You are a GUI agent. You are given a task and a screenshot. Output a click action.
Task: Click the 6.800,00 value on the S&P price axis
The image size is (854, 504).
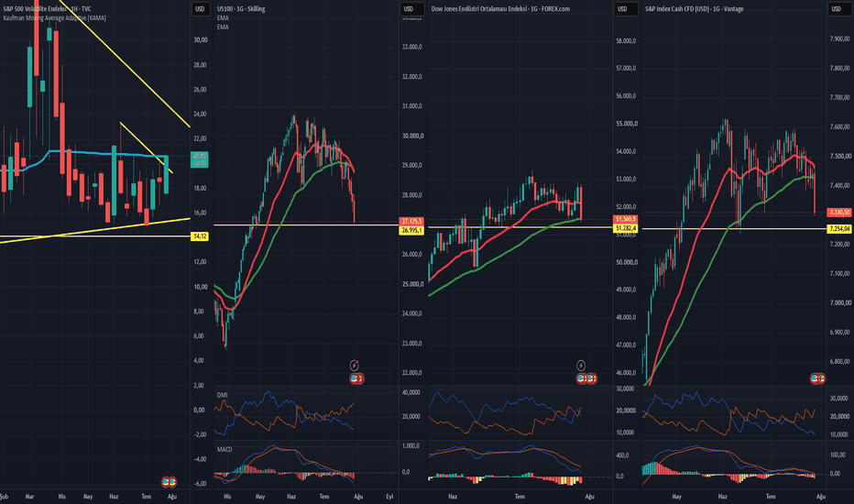point(840,361)
